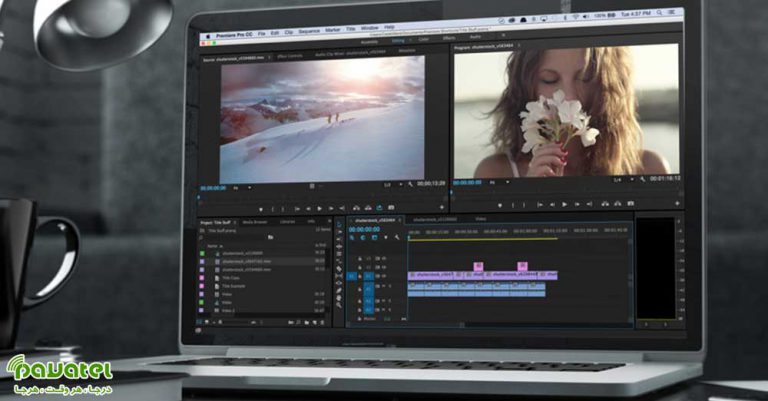Screen dimensions: 768x401
Task: Go to In point in Source monitor
Action: (297, 209)
